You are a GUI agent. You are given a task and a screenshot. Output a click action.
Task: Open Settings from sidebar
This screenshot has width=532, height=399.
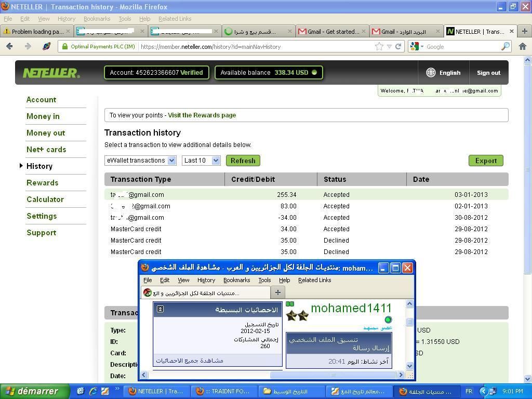pos(42,216)
